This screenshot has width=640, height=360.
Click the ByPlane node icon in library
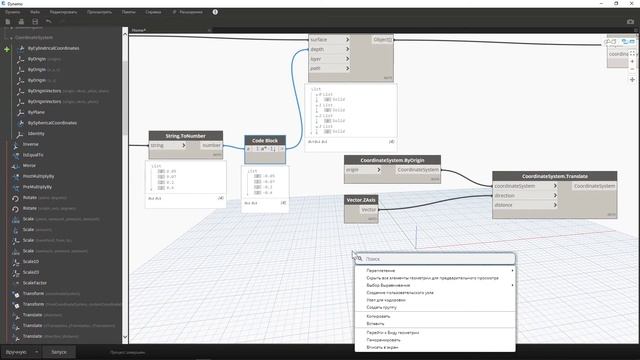21,112
